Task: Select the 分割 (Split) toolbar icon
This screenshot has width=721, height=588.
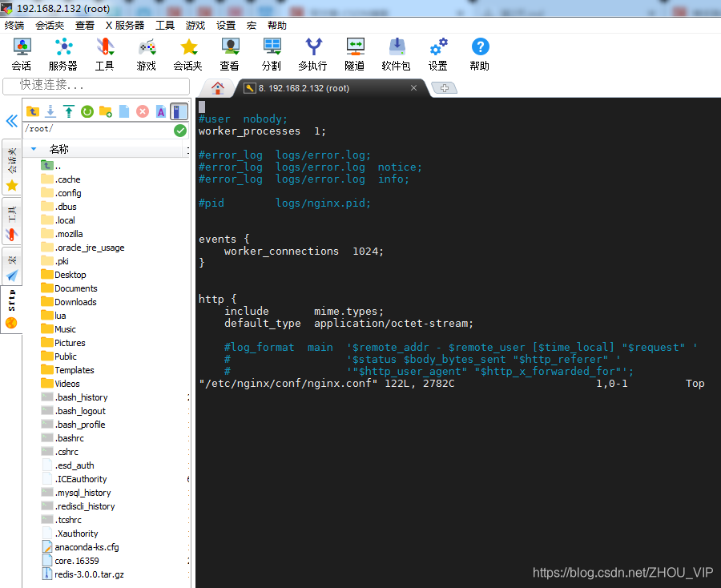Action: point(272,54)
